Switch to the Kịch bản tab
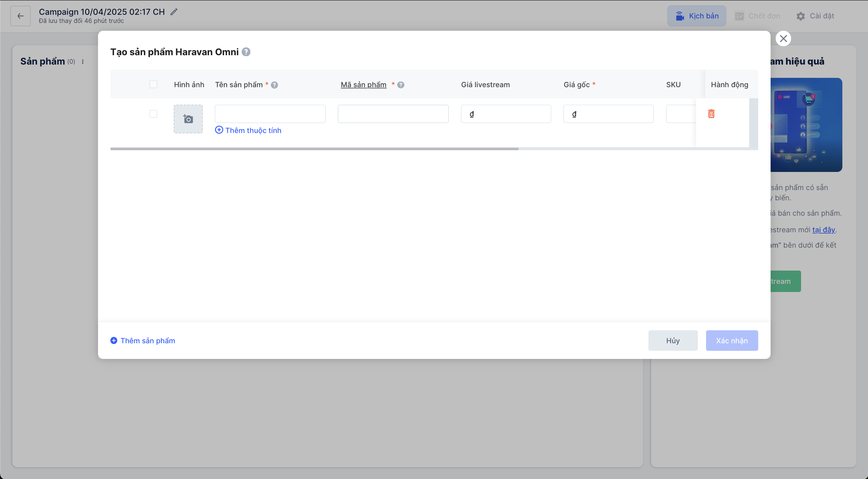 (696, 16)
